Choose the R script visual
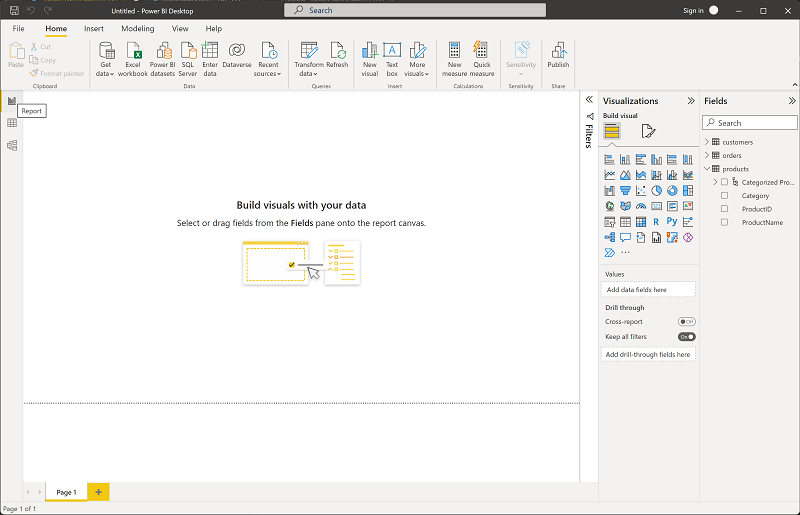The height and width of the screenshot is (515, 800). [657, 222]
